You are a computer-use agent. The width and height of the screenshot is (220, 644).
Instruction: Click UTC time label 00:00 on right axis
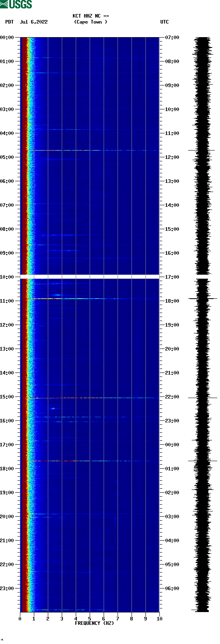point(172,445)
